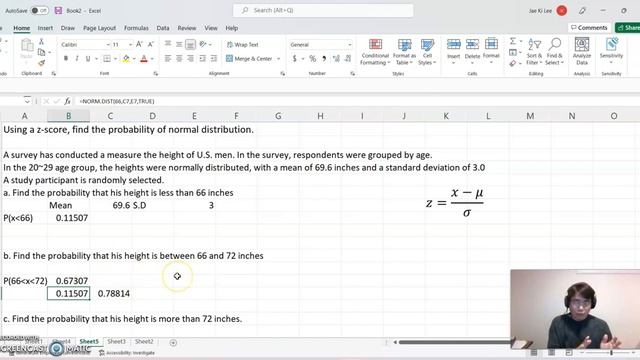
Task: Click the Share button
Action: pyautogui.click(x=628, y=28)
